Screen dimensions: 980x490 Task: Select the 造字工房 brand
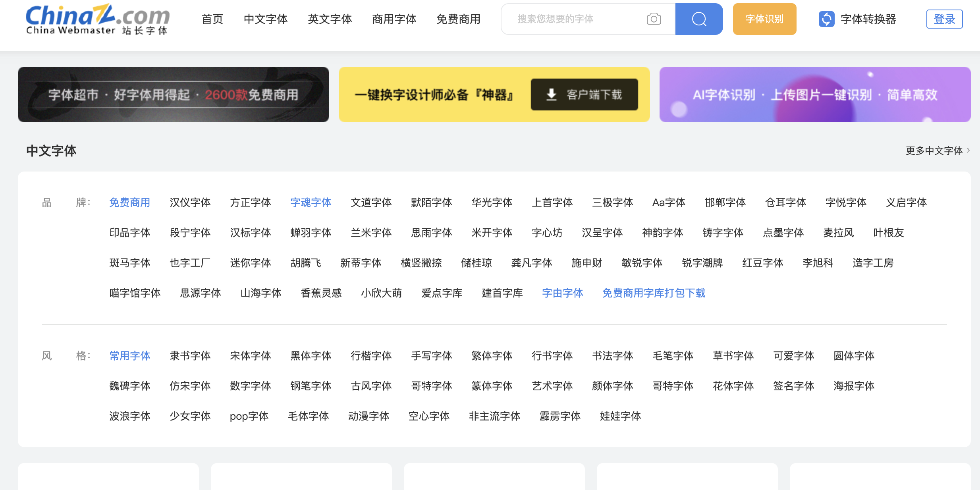(873, 263)
